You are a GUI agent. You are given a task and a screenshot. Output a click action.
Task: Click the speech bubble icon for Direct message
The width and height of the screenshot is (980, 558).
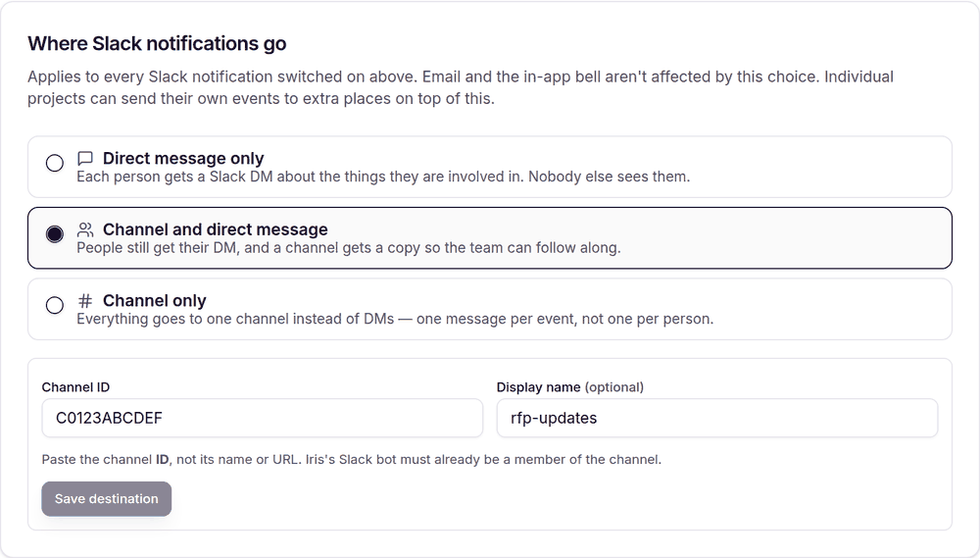click(85, 158)
